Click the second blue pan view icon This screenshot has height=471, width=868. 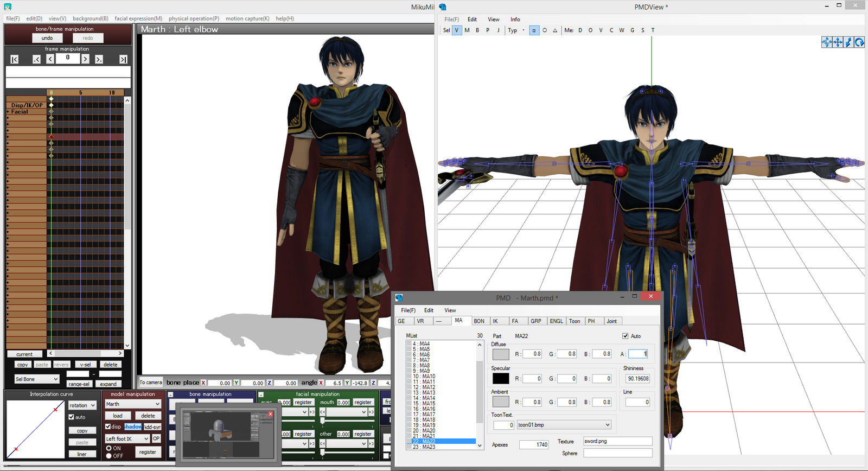[838, 42]
